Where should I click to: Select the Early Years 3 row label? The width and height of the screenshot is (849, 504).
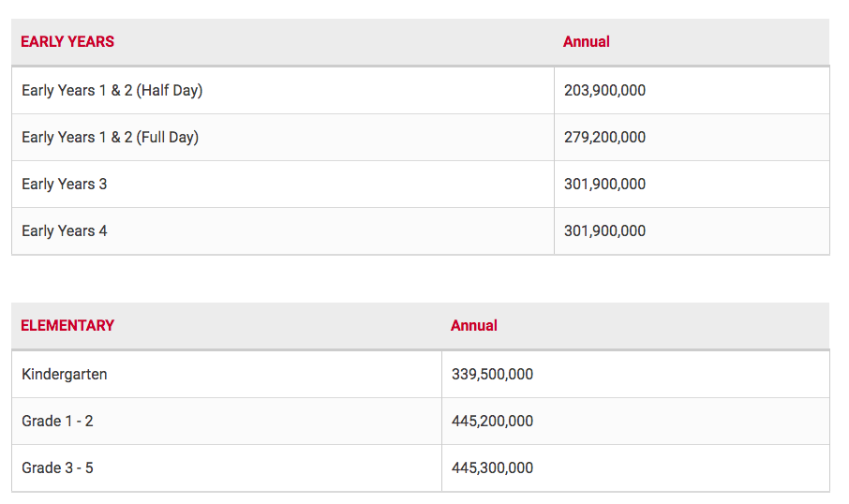[65, 185]
